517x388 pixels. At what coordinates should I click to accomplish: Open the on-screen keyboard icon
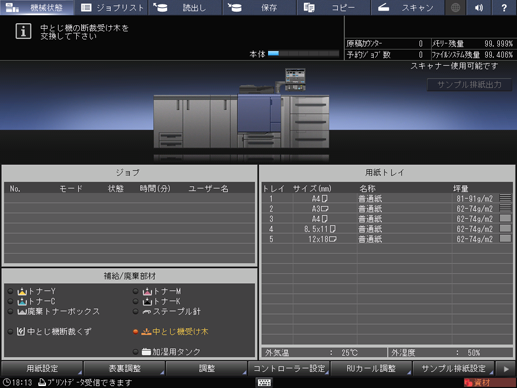point(264,382)
